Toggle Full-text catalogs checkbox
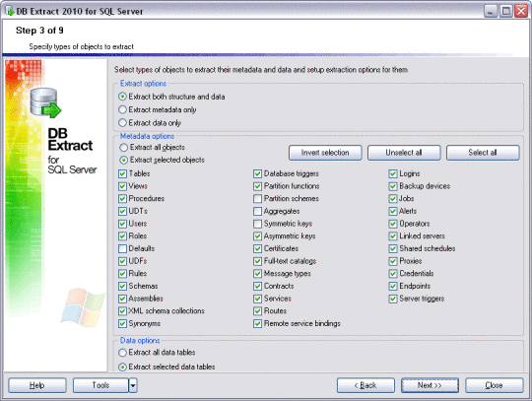This screenshot has height=401, width=532. click(257, 261)
